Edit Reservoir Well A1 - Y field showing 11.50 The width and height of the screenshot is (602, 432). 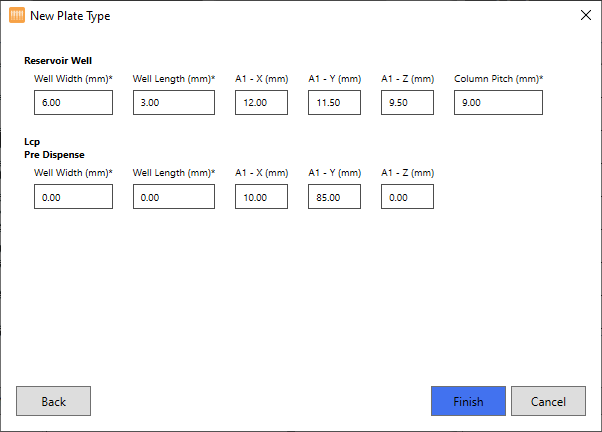334,103
